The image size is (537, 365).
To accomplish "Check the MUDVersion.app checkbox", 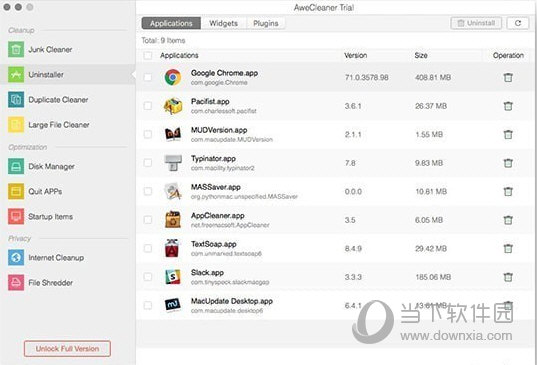I will (148, 134).
